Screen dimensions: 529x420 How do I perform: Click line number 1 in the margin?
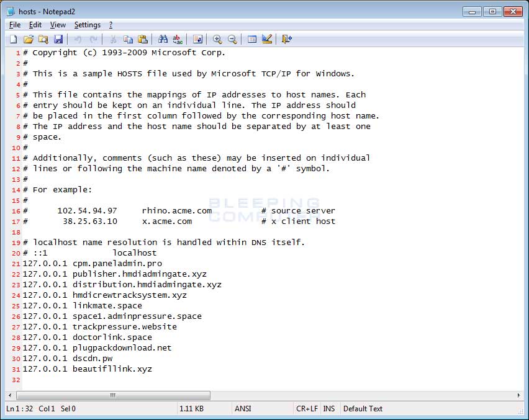(x=18, y=53)
